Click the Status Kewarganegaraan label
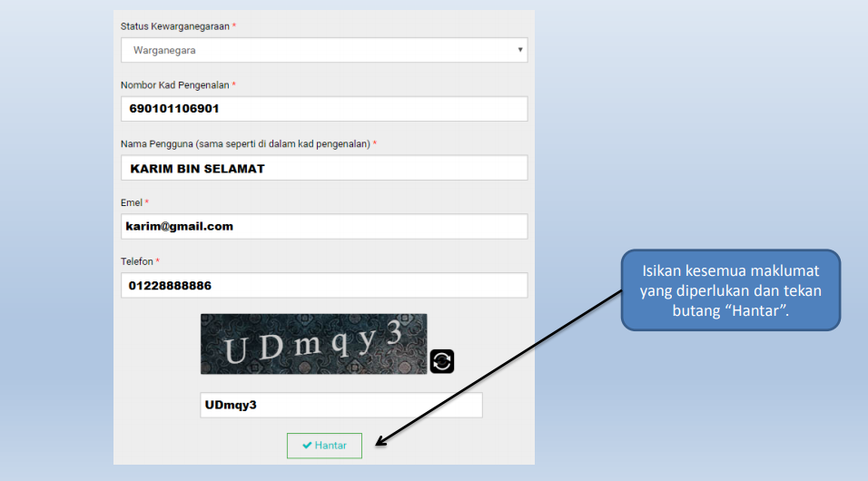This screenshot has height=481, width=868. tap(174, 26)
